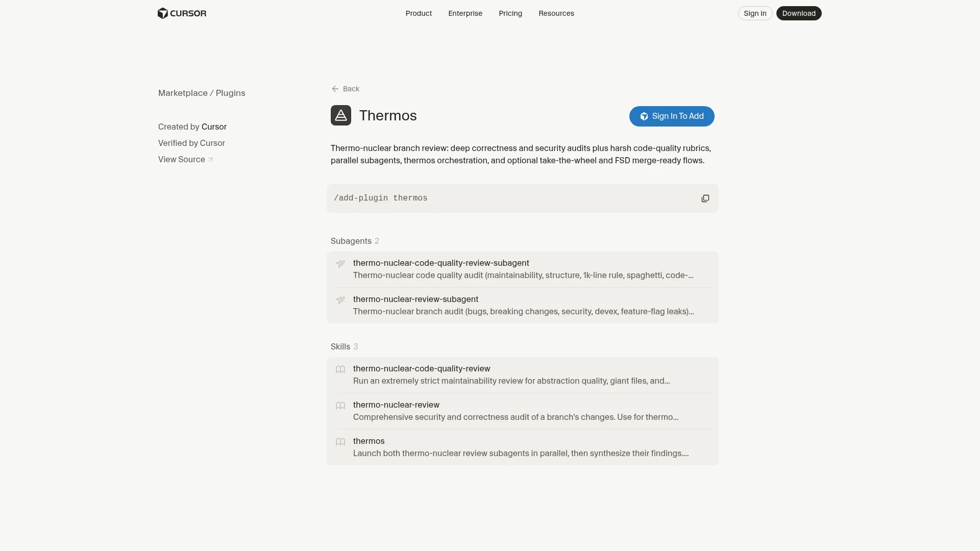Click the /add-plugin thermos command text
Image resolution: width=980 pixels, height=551 pixels.
tap(381, 198)
